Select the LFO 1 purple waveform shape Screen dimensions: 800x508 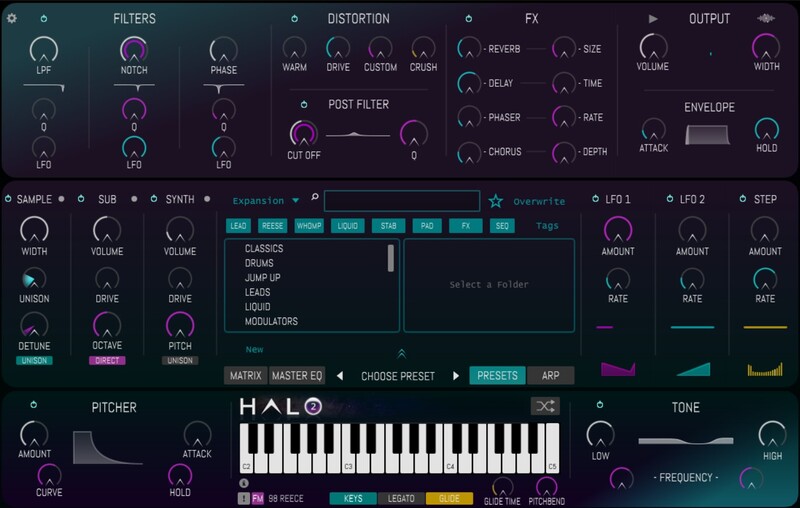coord(618,369)
